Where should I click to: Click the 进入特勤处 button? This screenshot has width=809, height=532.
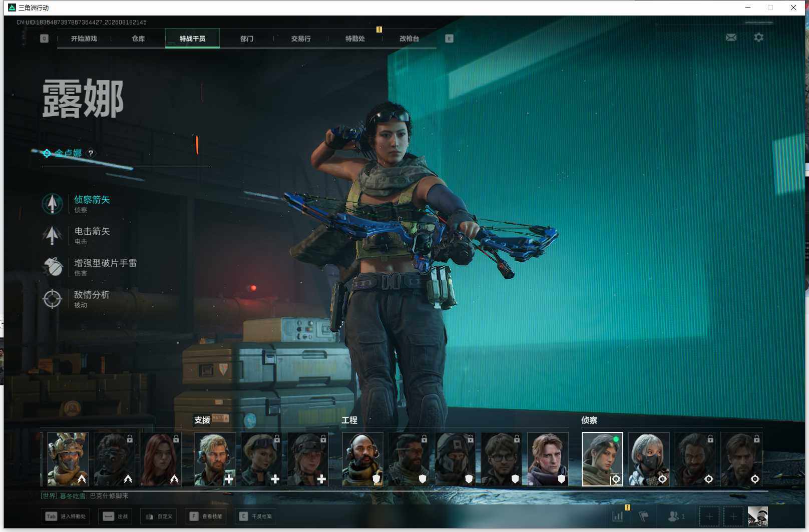click(x=66, y=516)
